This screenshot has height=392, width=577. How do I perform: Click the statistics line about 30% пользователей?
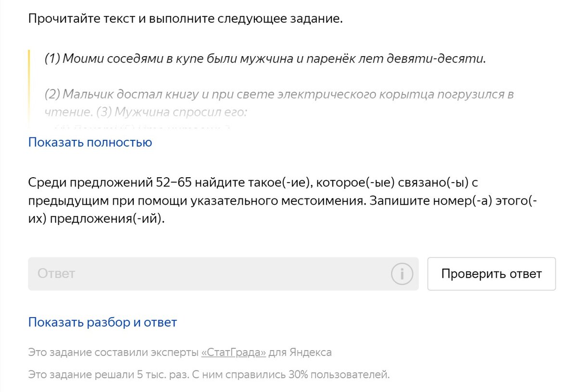tap(209, 374)
